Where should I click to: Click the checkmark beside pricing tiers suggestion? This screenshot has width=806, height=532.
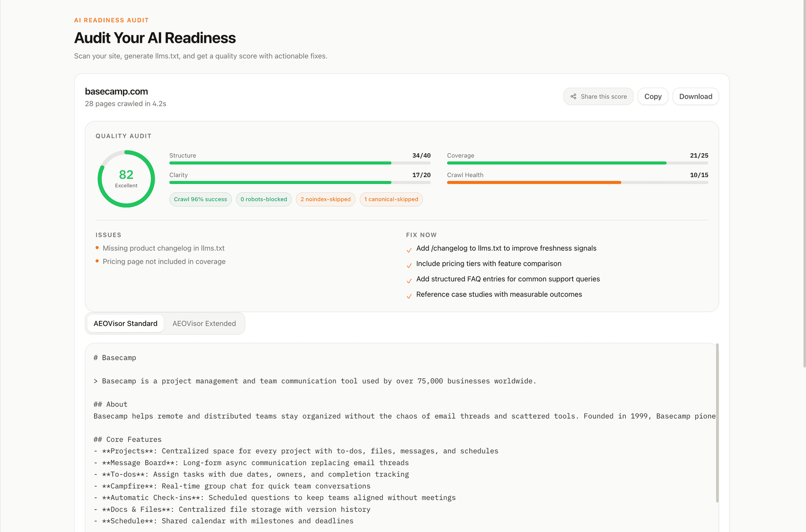pos(409,265)
